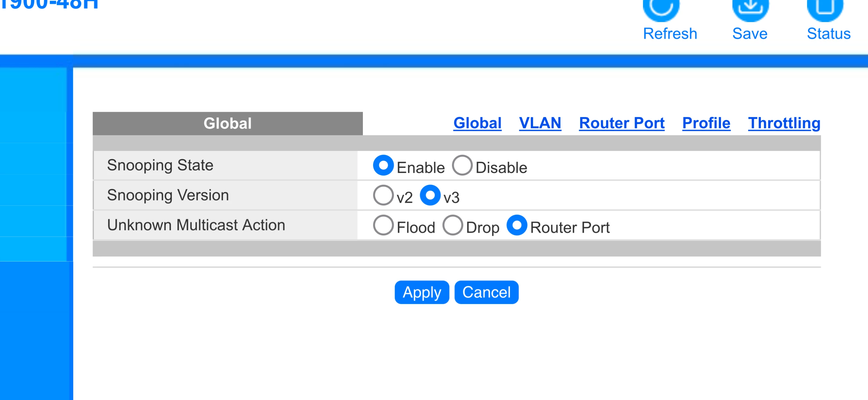This screenshot has width=868, height=400.
Task: Choose v2 Snooping Version
Action: point(383,195)
